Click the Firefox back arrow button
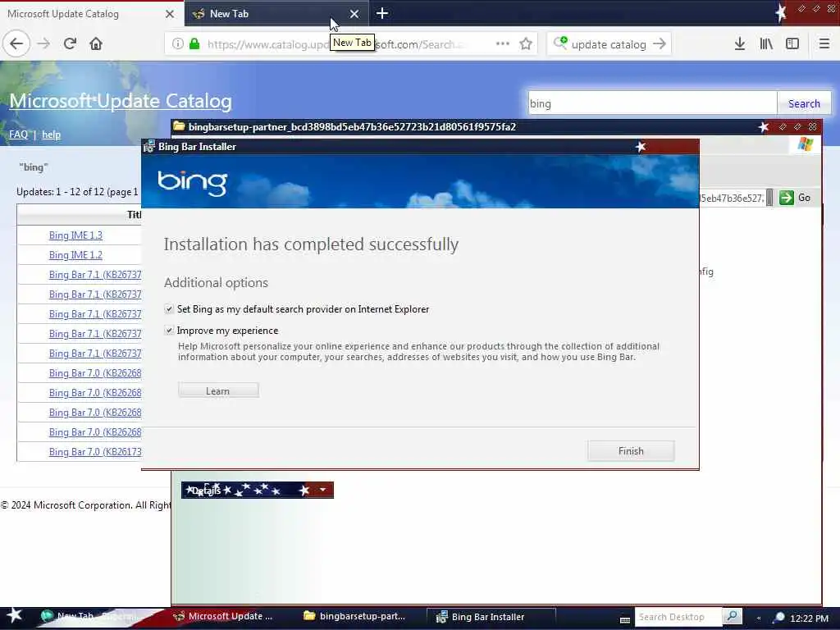 pos(16,43)
